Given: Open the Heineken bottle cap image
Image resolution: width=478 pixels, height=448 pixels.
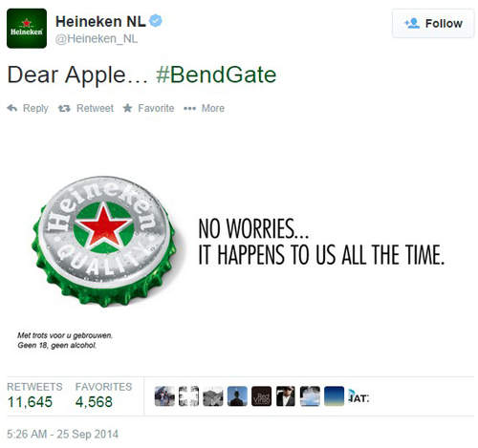Looking at the screenshot, I should click(x=104, y=241).
